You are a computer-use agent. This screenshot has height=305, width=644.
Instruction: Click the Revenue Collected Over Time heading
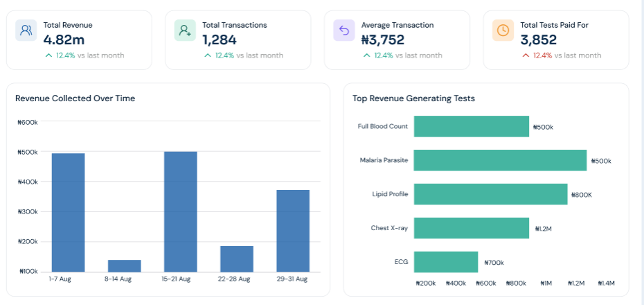point(75,98)
